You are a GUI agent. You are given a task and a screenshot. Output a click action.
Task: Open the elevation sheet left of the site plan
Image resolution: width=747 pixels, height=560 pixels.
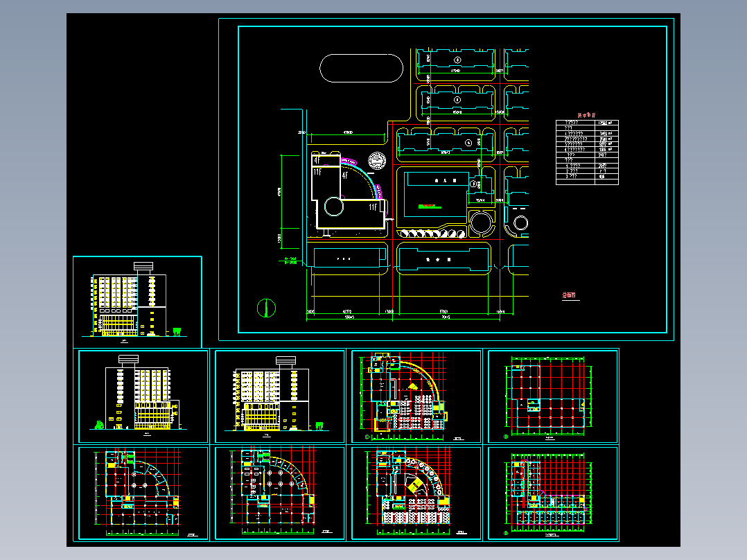click(x=137, y=301)
